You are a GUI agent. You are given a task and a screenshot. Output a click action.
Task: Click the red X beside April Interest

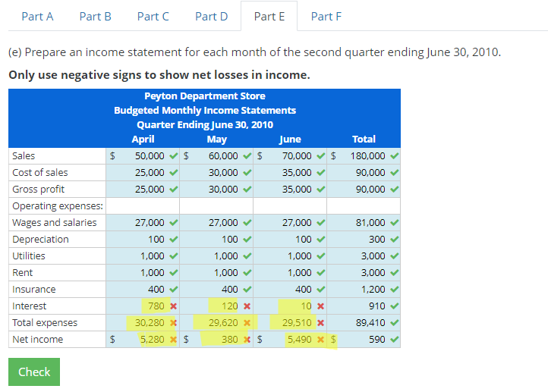tap(173, 306)
